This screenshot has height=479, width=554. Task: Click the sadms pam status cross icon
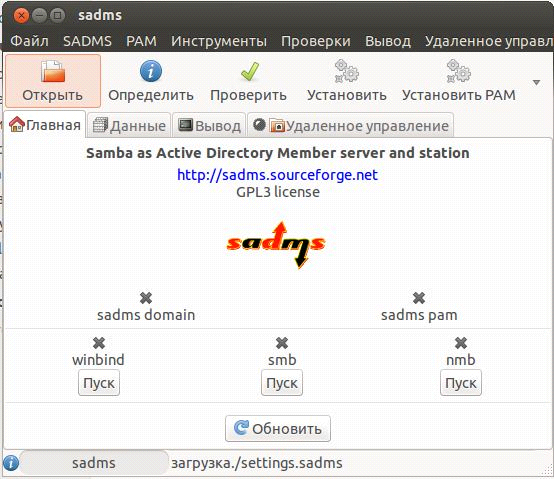coord(419,298)
